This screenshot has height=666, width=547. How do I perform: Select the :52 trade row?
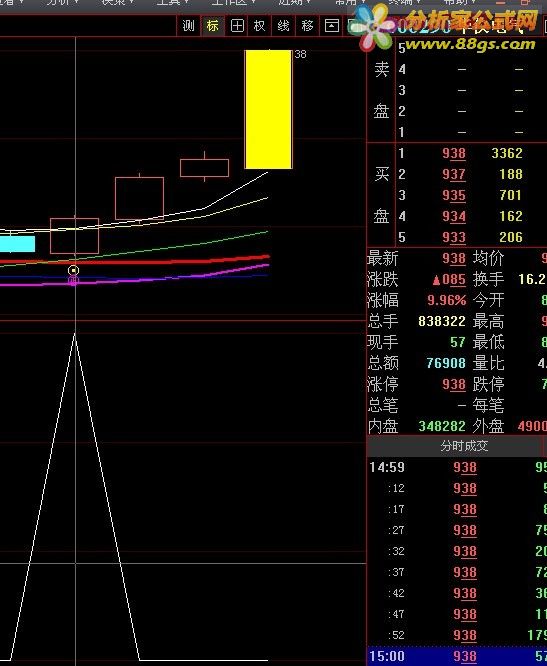pyautogui.click(x=457, y=635)
